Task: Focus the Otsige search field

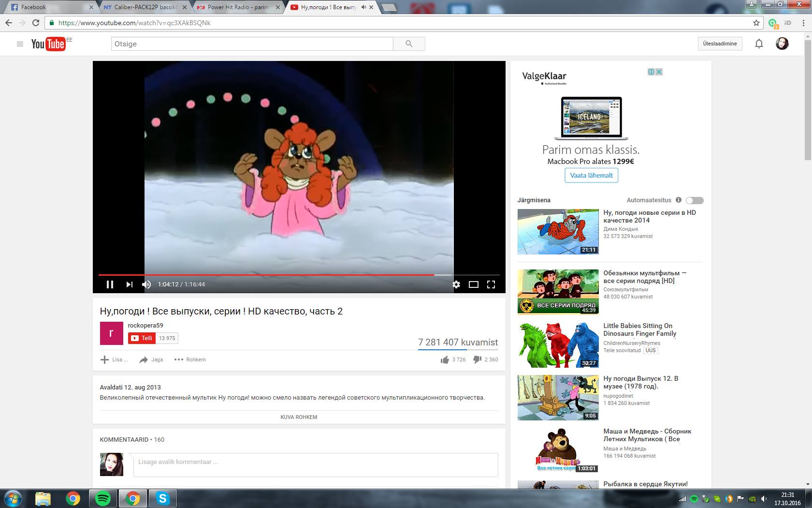Action: click(252, 44)
